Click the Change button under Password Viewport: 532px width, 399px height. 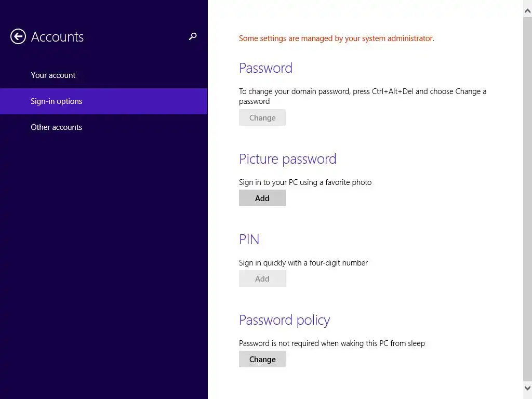click(262, 118)
